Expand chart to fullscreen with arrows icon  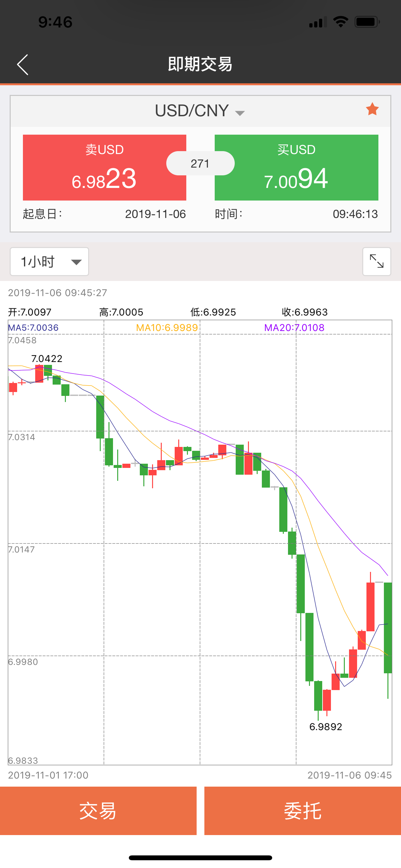tap(376, 262)
